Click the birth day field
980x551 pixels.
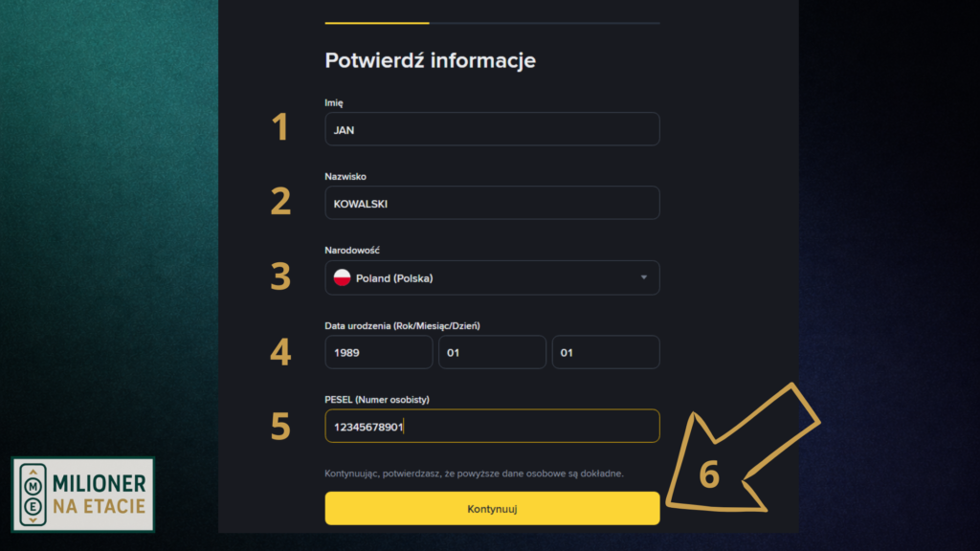[x=605, y=352]
